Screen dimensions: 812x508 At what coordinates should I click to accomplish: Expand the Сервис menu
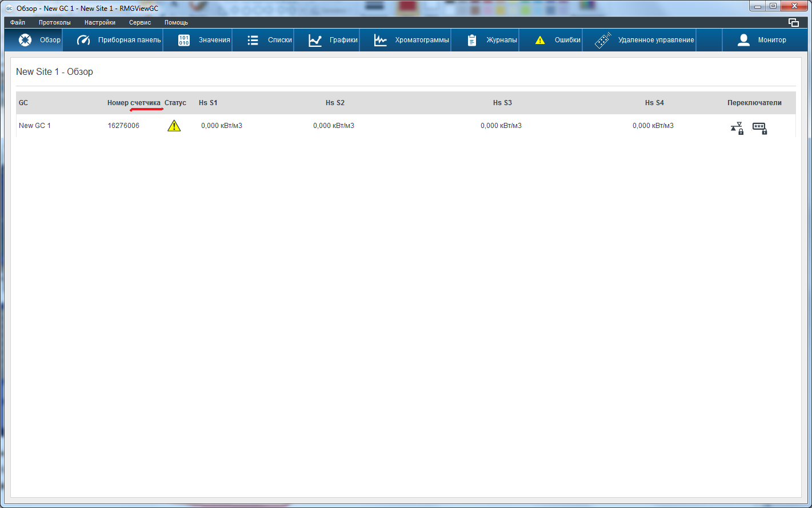pos(140,22)
